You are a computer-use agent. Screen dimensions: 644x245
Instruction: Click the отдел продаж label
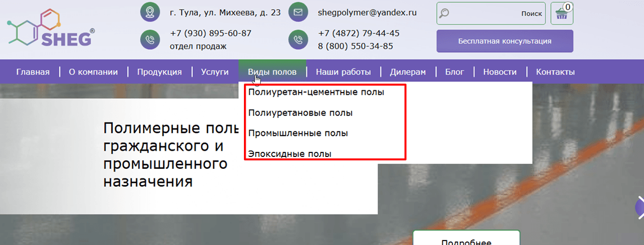tap(198, 46)
